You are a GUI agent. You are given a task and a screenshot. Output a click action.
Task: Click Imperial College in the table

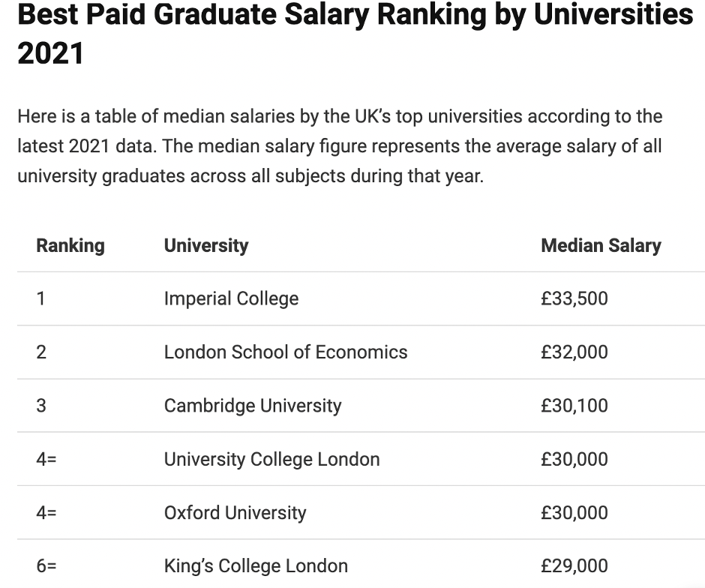tap(231, 298)
